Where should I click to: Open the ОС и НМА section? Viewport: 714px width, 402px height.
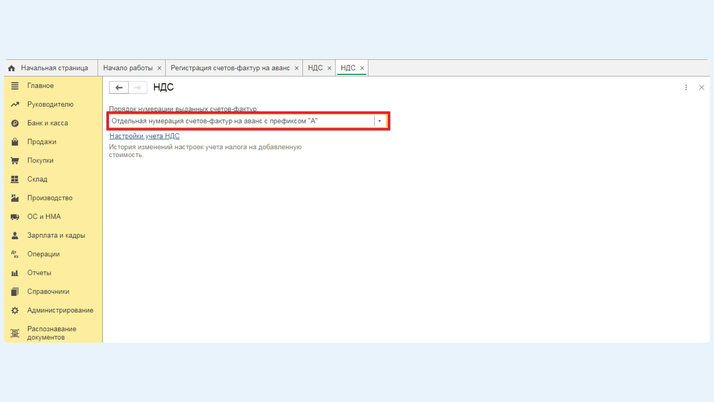44,217
